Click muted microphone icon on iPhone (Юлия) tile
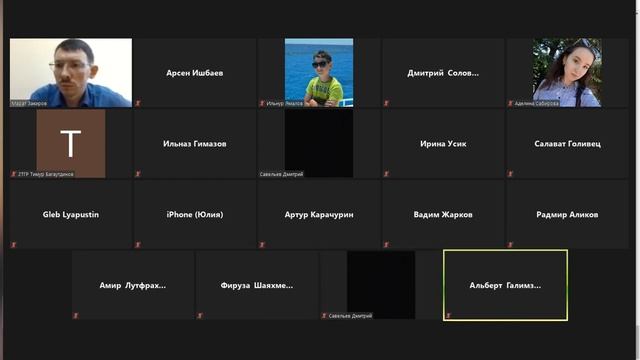The height and width of the screenshot is (360, 640). pos(138,245)
